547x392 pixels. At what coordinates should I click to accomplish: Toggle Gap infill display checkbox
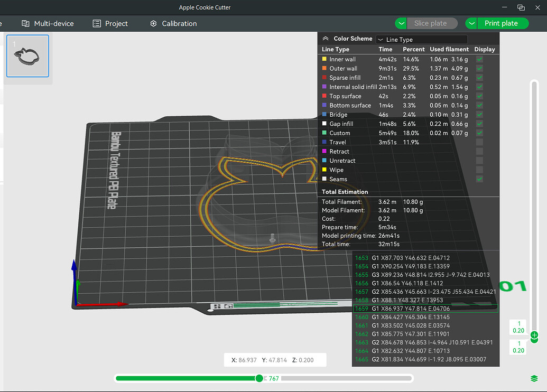click(480, 124)
